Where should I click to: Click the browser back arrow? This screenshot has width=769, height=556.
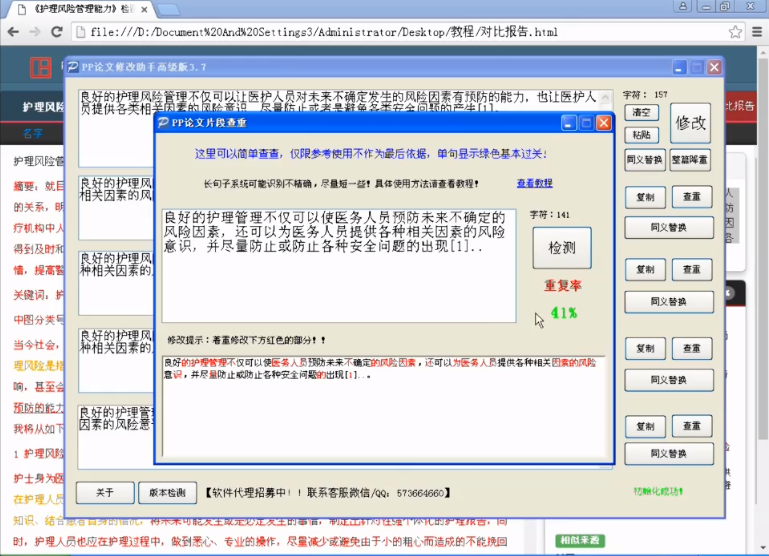tap(13, 32)
